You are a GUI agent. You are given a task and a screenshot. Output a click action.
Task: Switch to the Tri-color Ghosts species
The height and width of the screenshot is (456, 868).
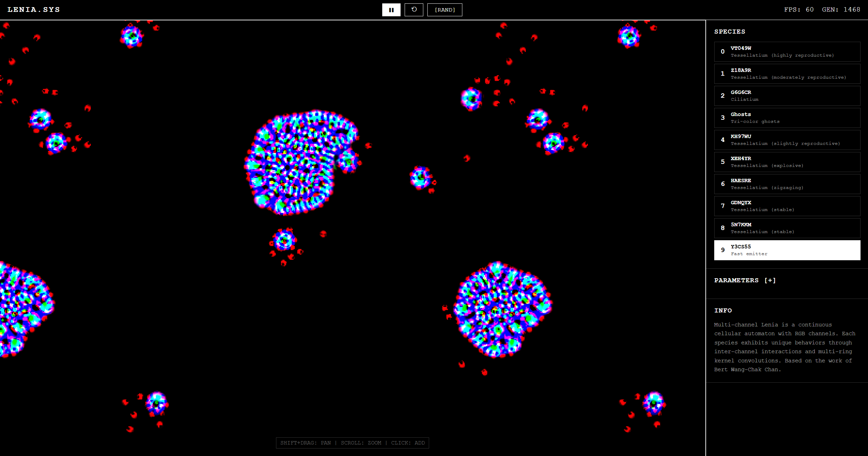pyautogui.click(x=787, y=118)
